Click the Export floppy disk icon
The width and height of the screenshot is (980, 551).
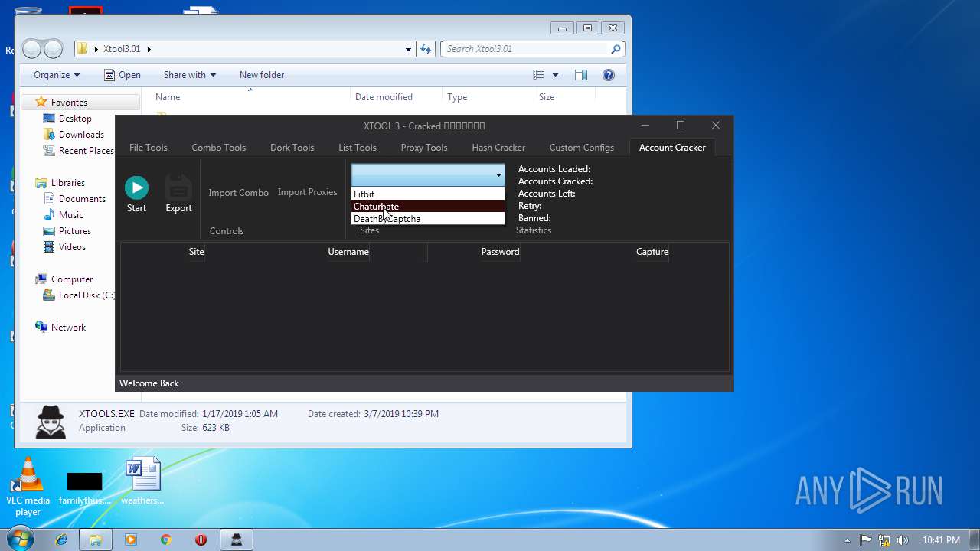coord(178,187)
